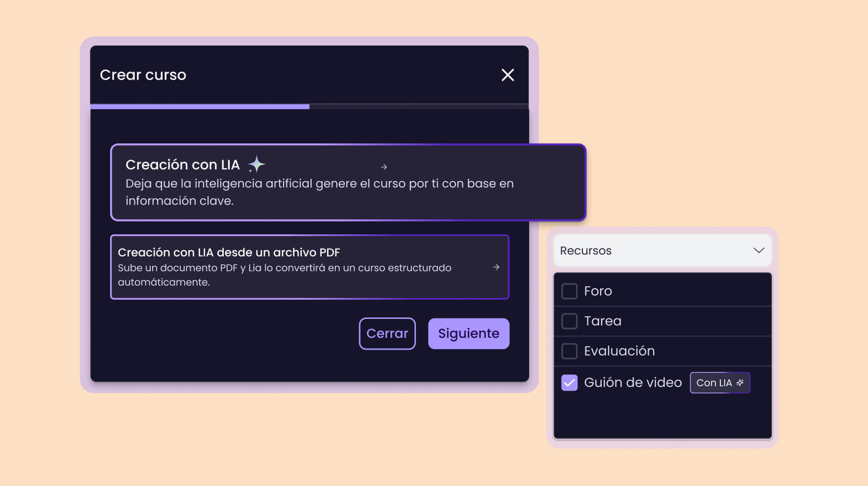
Task: Click the text 'Deja que la inteligencia artificial genere'
Action: click(x=241, y=184)
